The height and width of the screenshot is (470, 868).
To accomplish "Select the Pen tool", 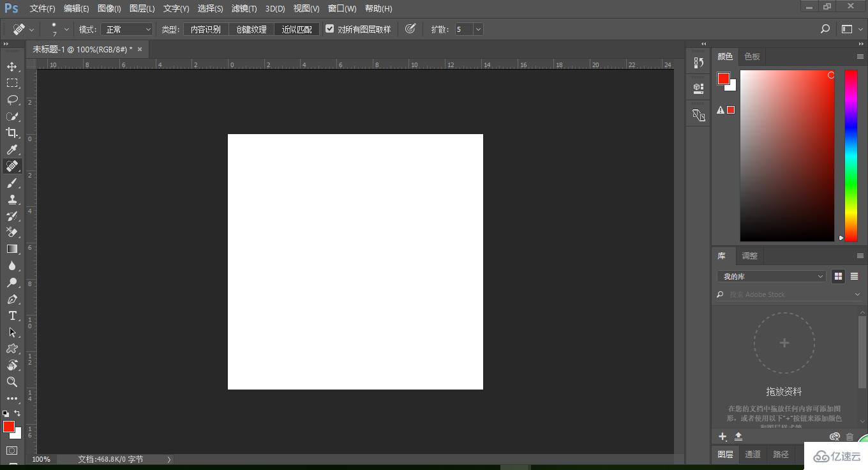I will (12, 299).
